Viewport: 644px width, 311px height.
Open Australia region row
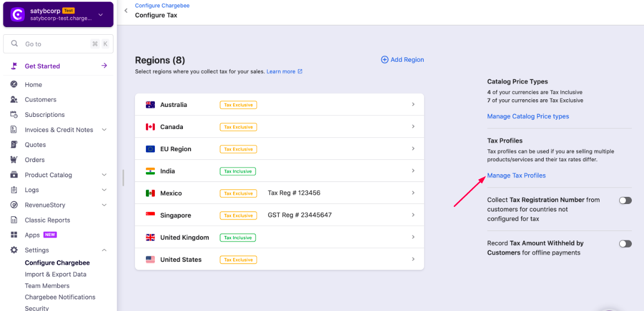pyautogui.click(x=279, y=104)
